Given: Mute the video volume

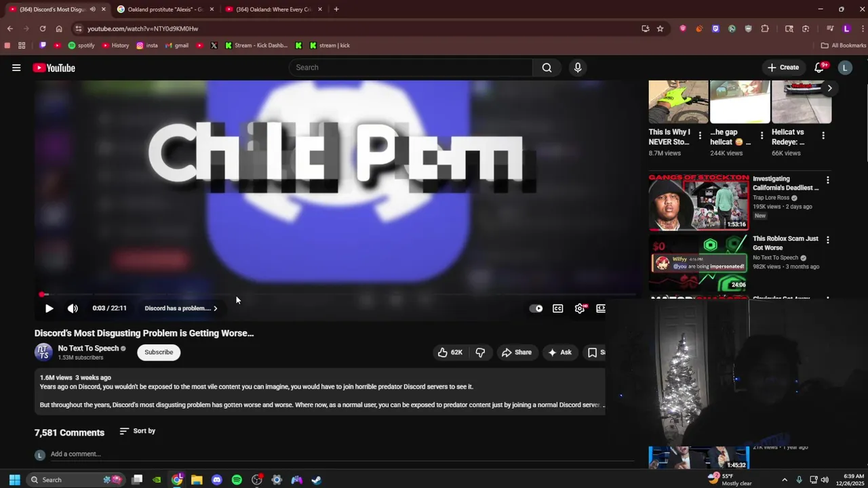Looking at the screenshot, I should point(73,308).
